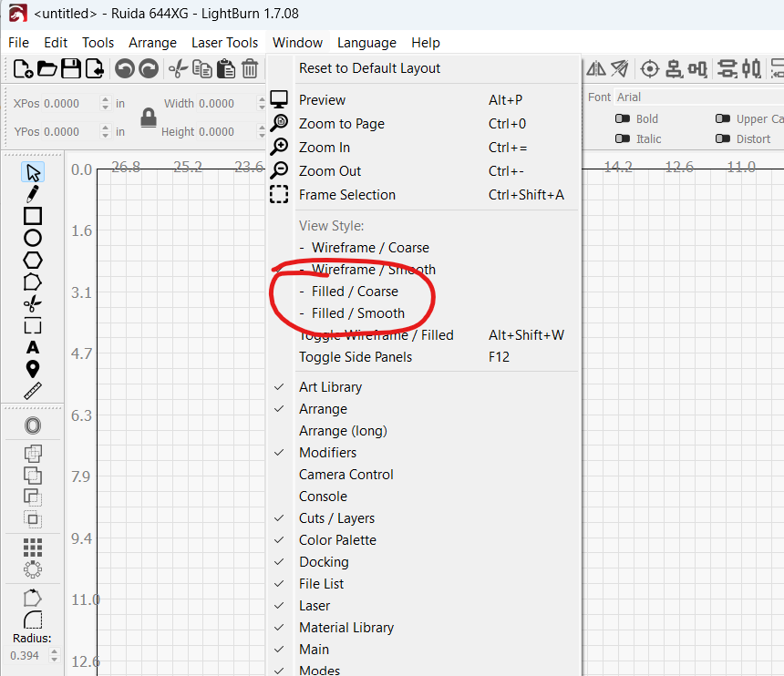Select the Text tool
The height and width of the screenshot is (676, 784).
click(x=33, y=347)
